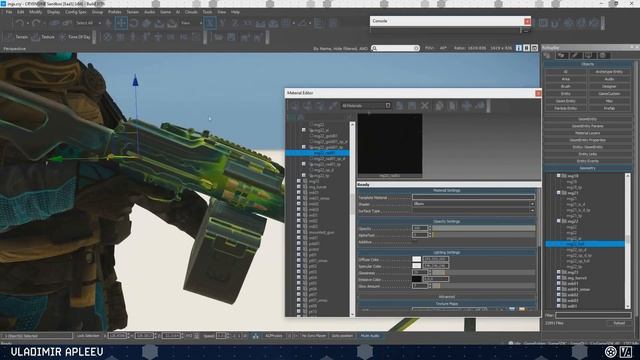Viewport: 640px width, 360px height.
Task: Click the Diffuse Color swatch
Action: point(416,259)
